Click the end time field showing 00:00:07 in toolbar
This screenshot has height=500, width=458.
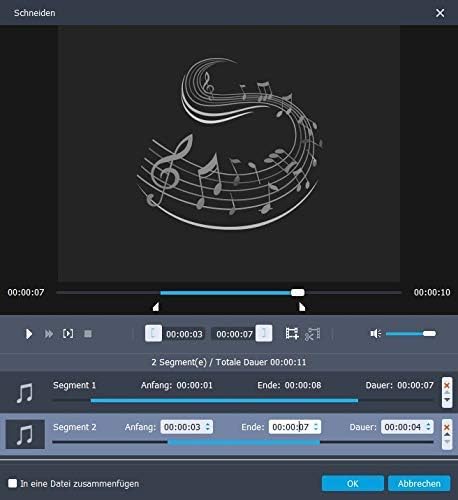coord(234,334)
